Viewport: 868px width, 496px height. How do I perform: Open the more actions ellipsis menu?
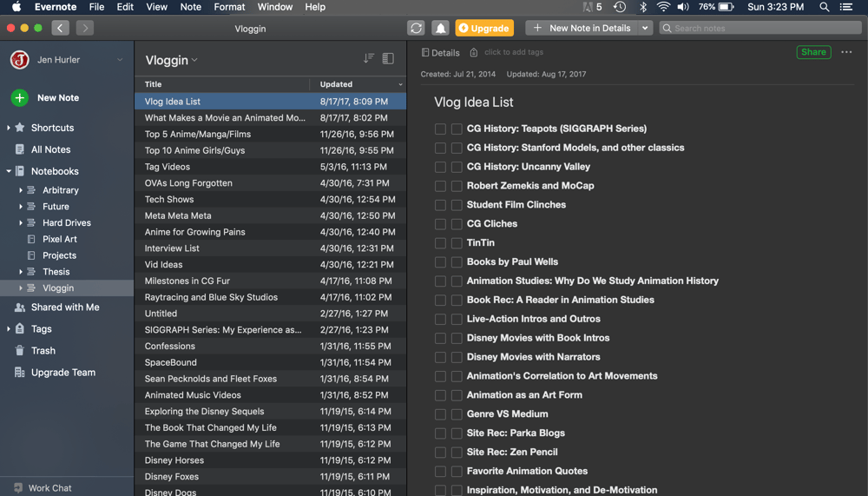point(846,52)
